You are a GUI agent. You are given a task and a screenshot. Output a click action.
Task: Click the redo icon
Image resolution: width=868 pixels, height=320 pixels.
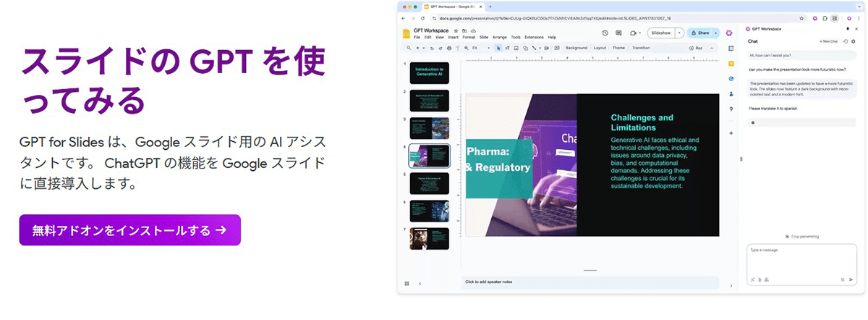click(x=440, y=48)
